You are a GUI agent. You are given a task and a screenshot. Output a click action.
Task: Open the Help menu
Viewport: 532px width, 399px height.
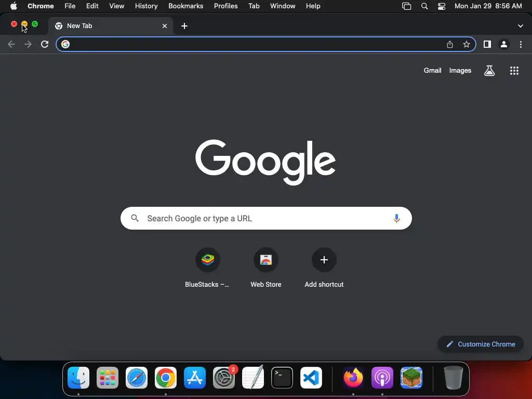(x=313, y=6)
